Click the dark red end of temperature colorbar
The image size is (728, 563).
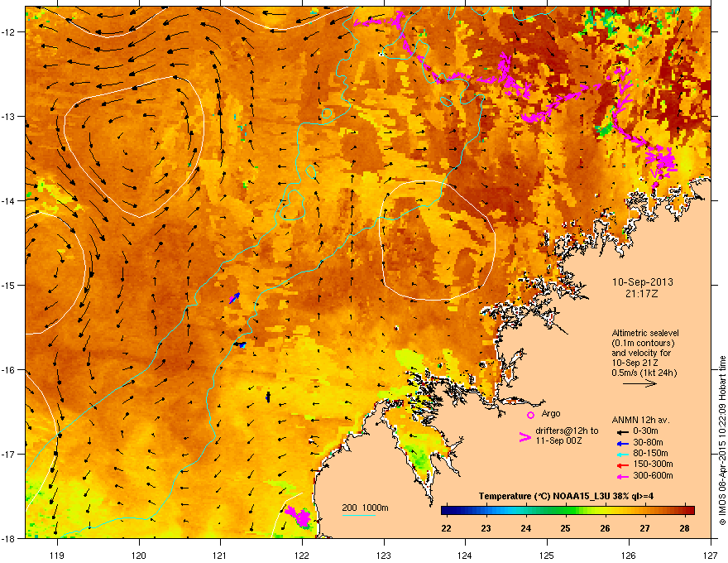[689, 511]
